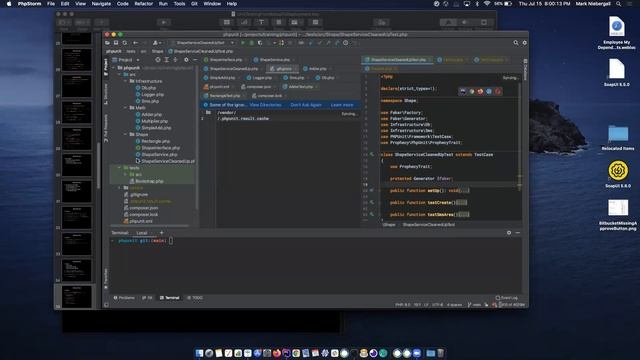Open the Git menu in menu bar
The height and width of the screenshot is (360, 640).
tap(194, 4)
